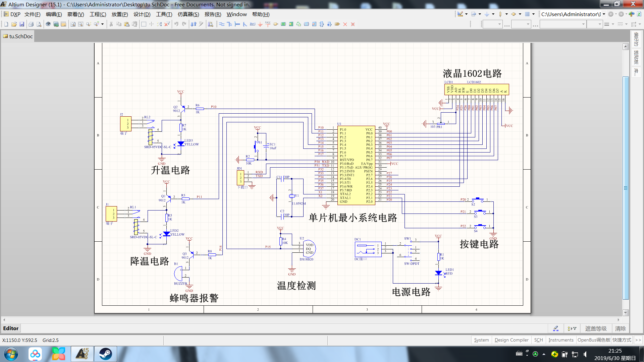Click the Fit Document zoom icon
644x362 pixels.
(x=73, y=24)
